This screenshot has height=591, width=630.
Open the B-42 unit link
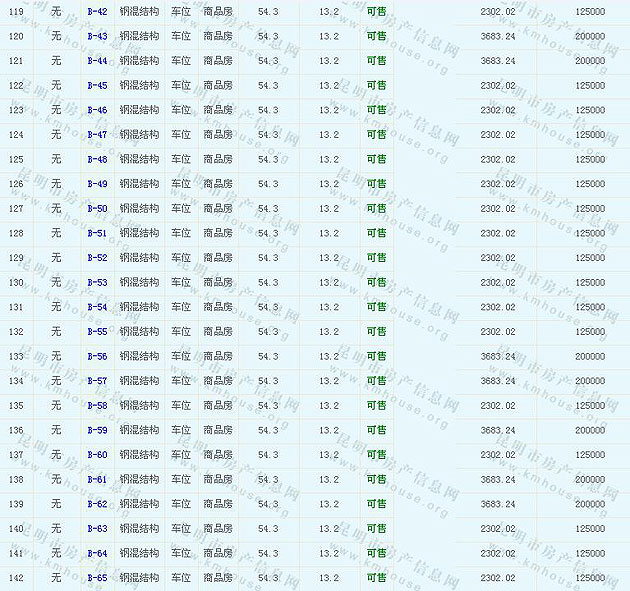point(97,11)
